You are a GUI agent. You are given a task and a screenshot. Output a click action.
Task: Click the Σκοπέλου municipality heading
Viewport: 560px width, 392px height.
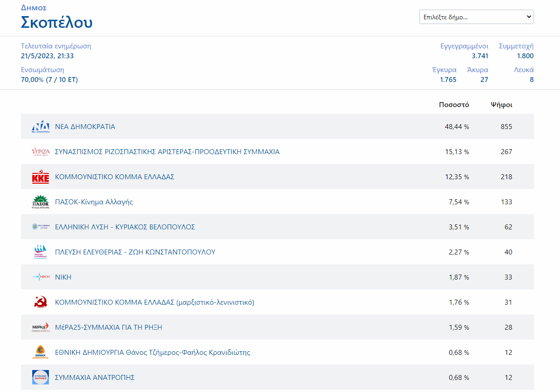57,22
